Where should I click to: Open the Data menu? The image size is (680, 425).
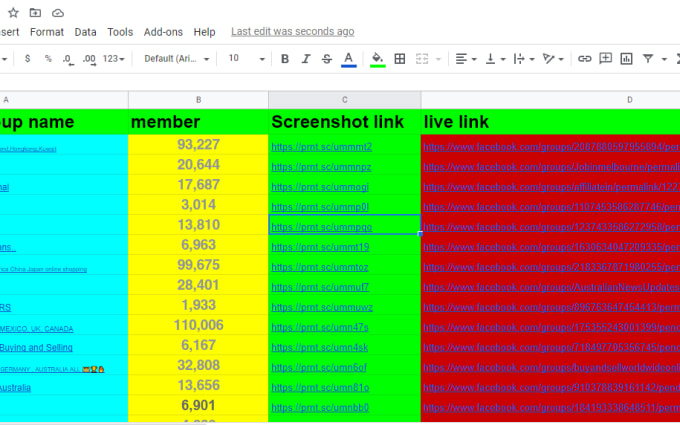[85, 32]
